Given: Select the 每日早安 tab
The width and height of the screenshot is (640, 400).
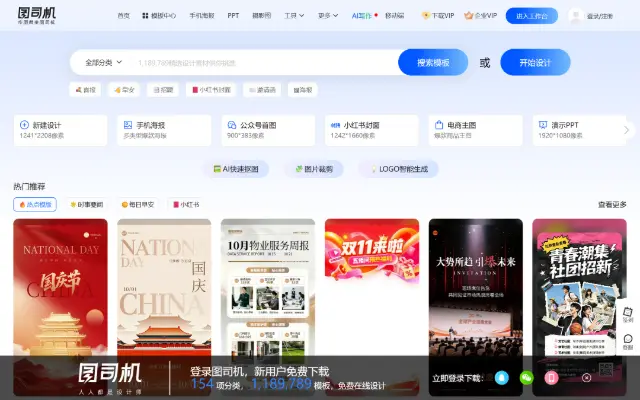Looking at the screenshot, I should [x=138, y=204].
